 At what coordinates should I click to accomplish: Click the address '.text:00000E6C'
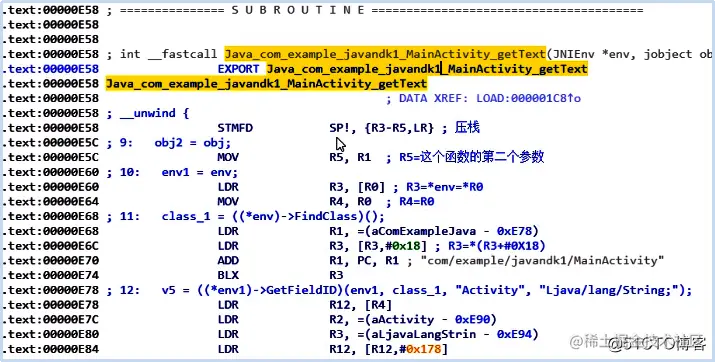51,246
